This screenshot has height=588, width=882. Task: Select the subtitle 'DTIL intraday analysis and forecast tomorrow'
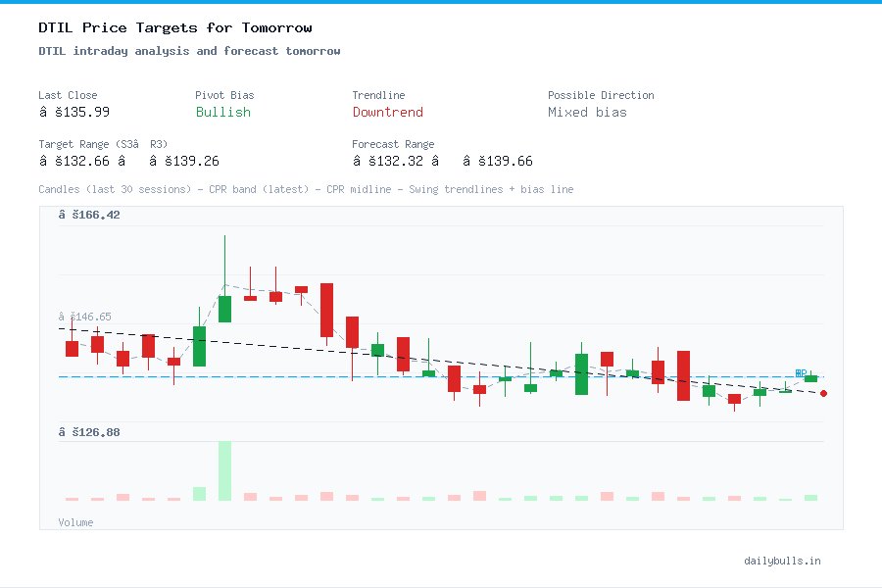[x=189, y=51]
